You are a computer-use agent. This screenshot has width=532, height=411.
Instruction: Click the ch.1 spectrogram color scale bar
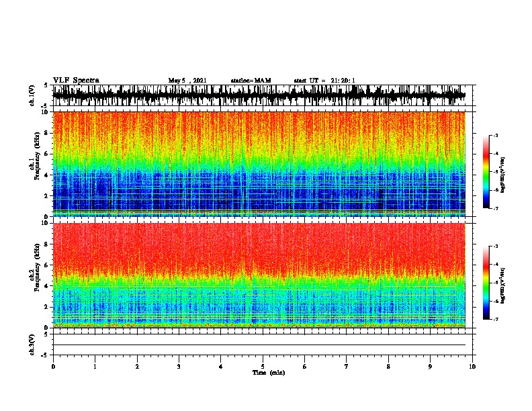(x=486, y=172)
